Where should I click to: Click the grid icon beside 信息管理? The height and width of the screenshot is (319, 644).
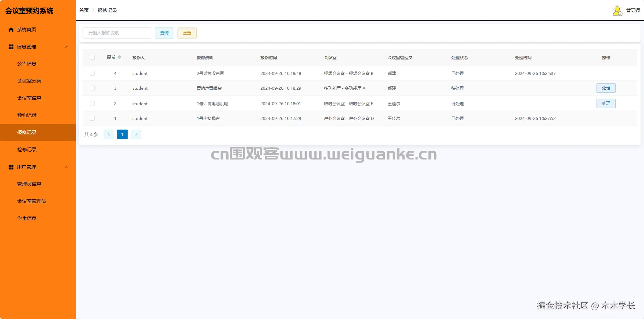click(11, 47)
